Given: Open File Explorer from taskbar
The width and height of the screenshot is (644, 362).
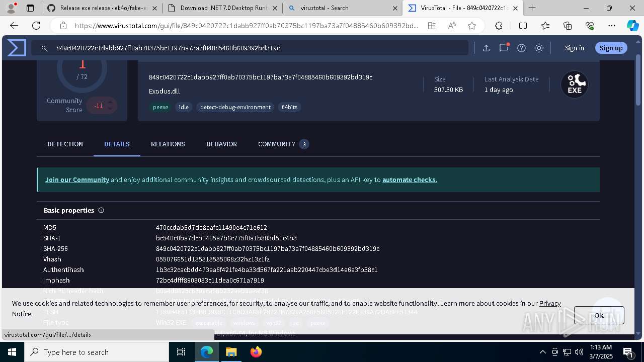Looking at the screenshot, I should pyautogui.click(x=231, y=352).
